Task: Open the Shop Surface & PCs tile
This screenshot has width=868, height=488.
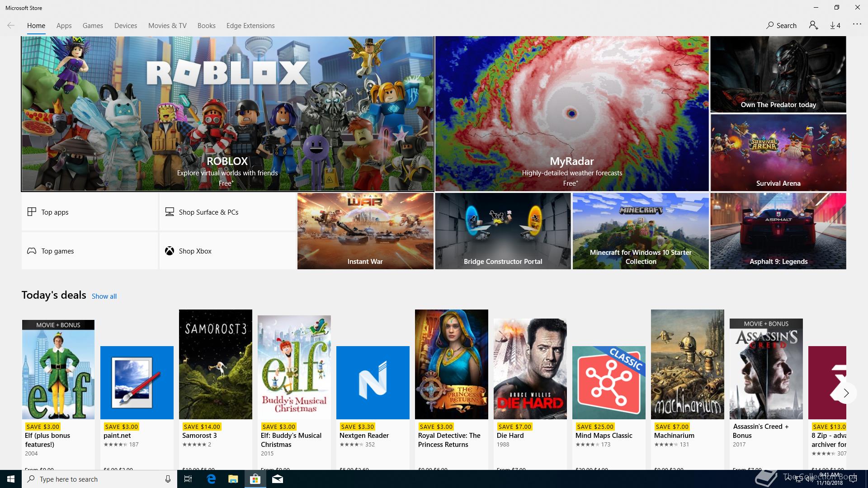Action: (227, 211)
